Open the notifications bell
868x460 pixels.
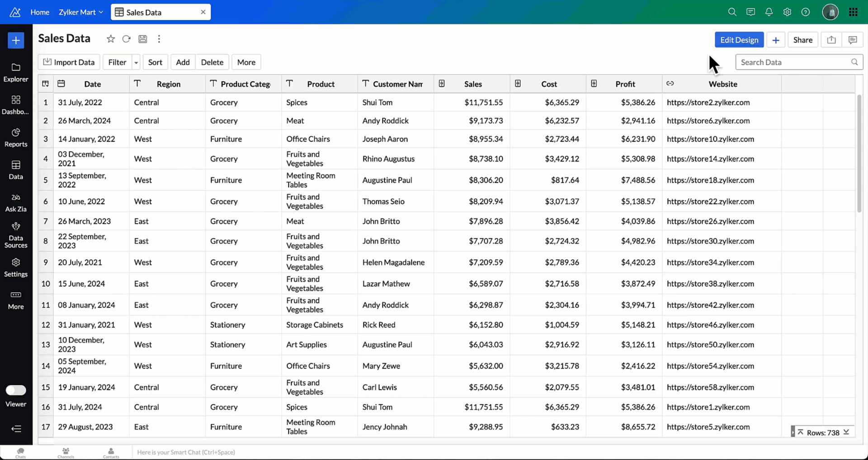(769, 12)
